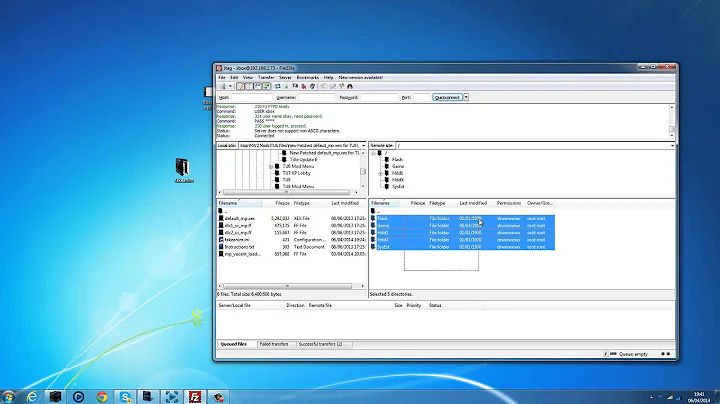This screenshot has height=404, width=720.
Task: Click the Host input field
Action: point(252,97)
